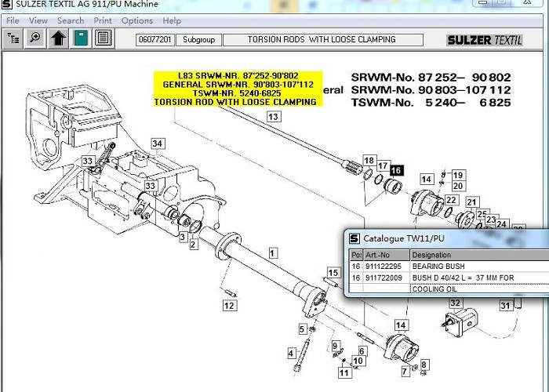Image resolution: width=549 pixels, height=392 pixels.
Task: Select part position label 8
Action: pos(424,365)
